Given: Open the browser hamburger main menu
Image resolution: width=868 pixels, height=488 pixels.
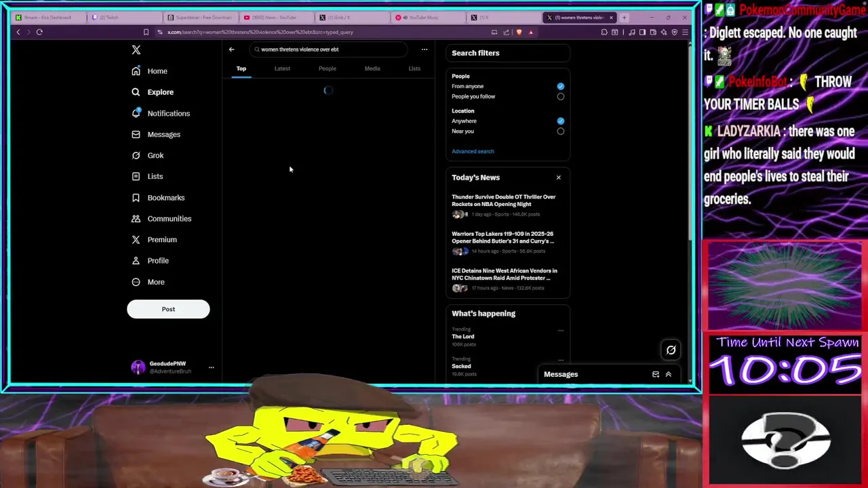Looking at the screenshot, I should point(686,32).
